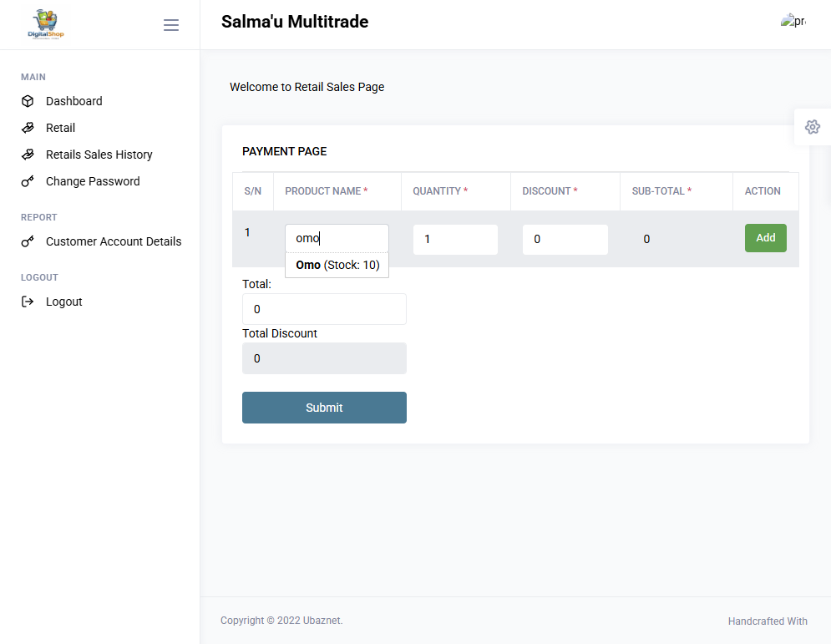
Task: Click the Discount input field
Action: point(565,240)
